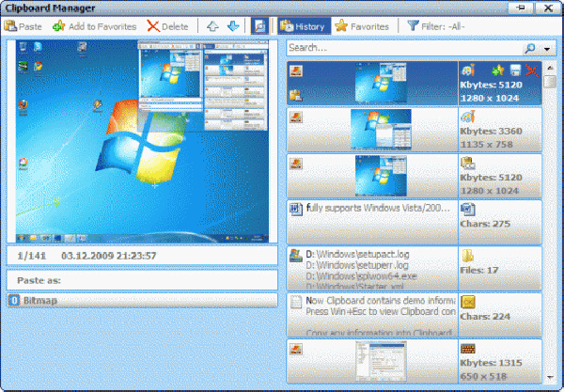The width and height of the screenshot is (564, 392).
Task: Click the paste clipboard icon in selected row
Action: 296,95
